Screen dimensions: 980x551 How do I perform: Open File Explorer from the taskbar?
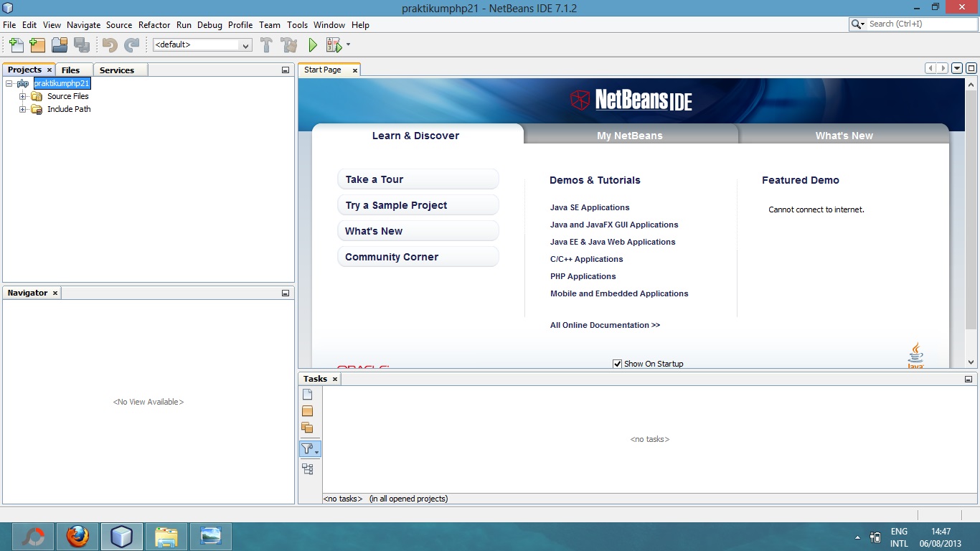[x=166, y=537]
